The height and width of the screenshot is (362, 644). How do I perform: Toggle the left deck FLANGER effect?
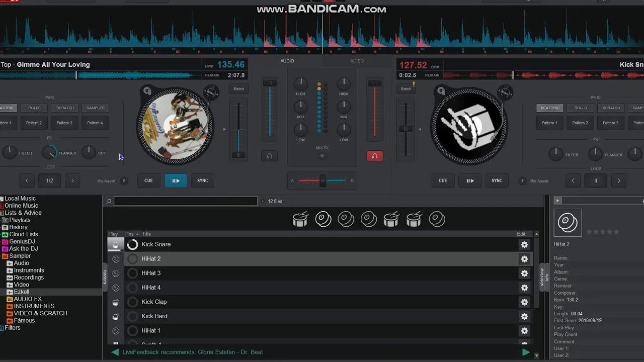click(x=49, y=153)
